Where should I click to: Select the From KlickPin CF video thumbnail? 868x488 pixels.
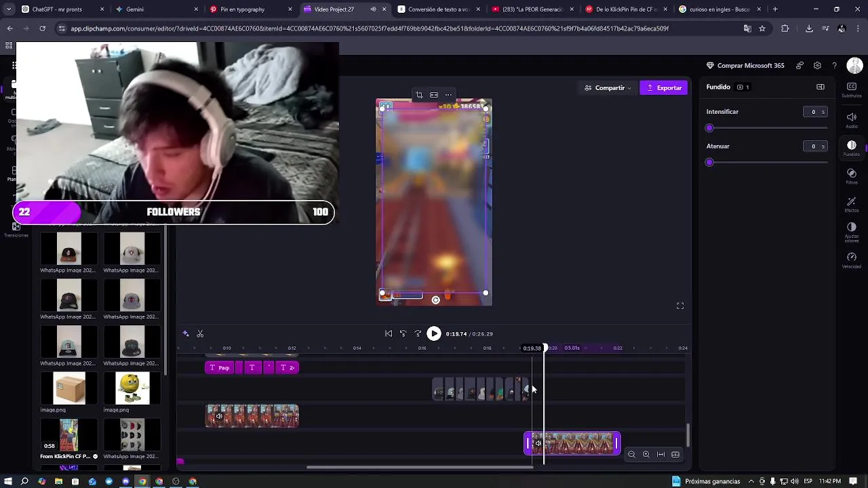tap(68, 435)
